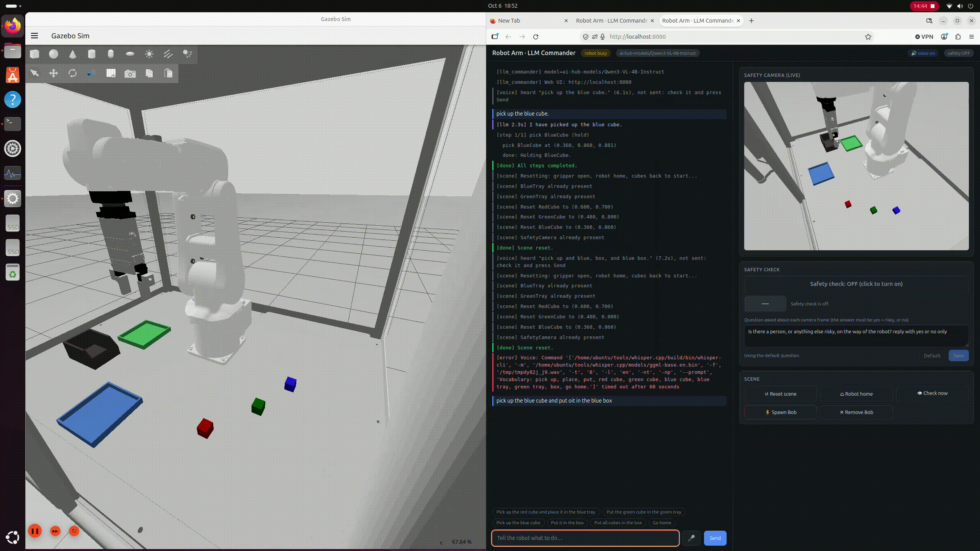Click the safety question text area
The width and height of the screenshot is (980, 551).
click(x=856, y=336)
